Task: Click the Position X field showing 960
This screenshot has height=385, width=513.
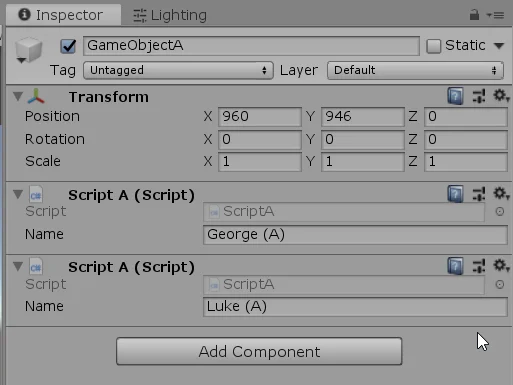Action: pos(260,117)
